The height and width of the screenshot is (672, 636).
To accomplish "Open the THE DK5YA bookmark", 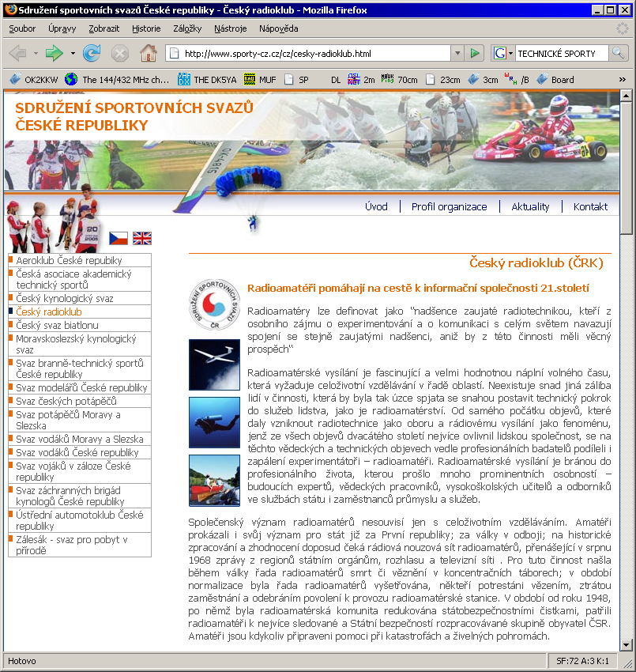I will point(207,79).
